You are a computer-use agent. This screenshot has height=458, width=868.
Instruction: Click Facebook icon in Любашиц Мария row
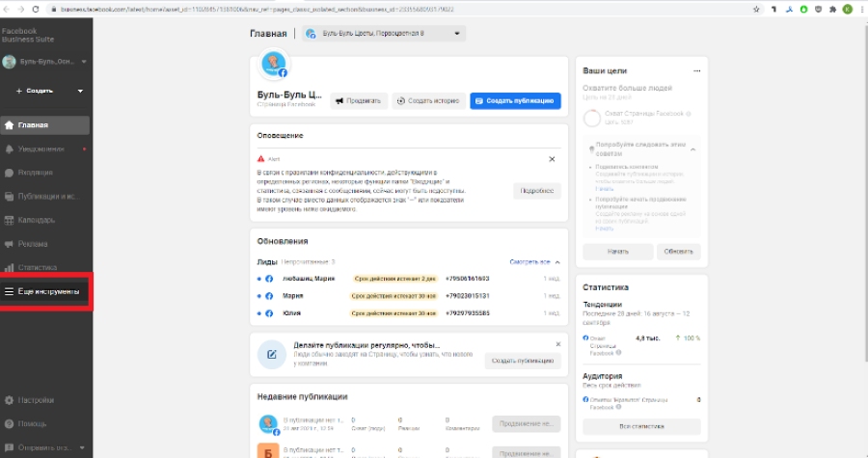[269, 279]
